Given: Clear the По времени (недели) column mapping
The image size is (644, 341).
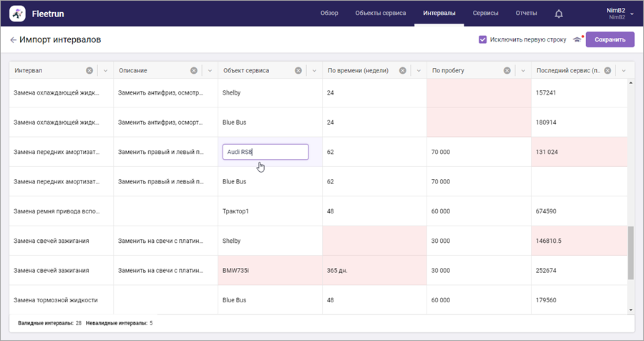Looking at the screenshot, I should [403, 70].
